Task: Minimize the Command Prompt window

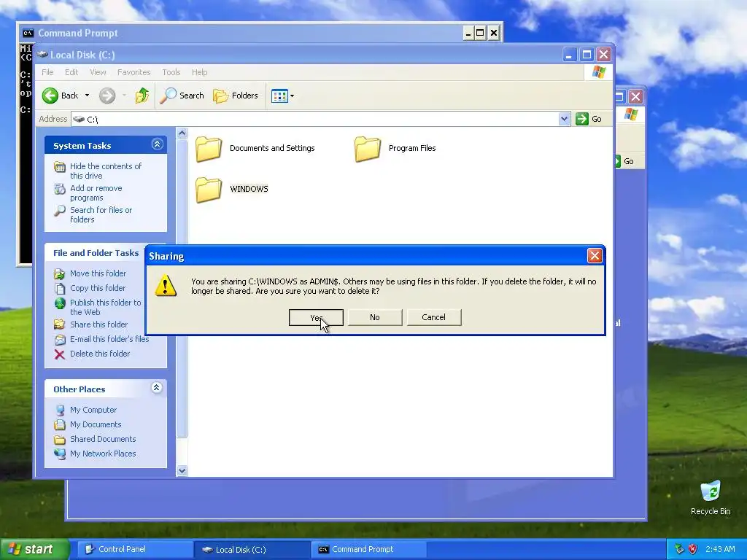Action: pos(468,33)
